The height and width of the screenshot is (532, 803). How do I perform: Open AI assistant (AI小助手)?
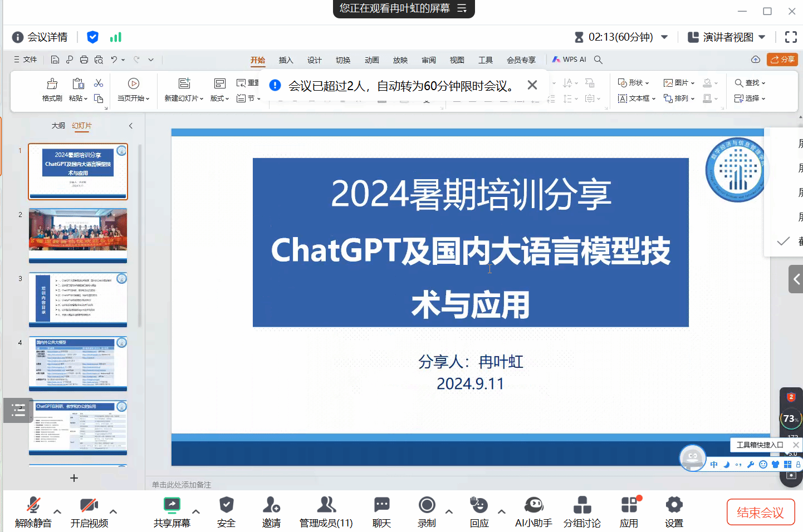coord(533,505)
